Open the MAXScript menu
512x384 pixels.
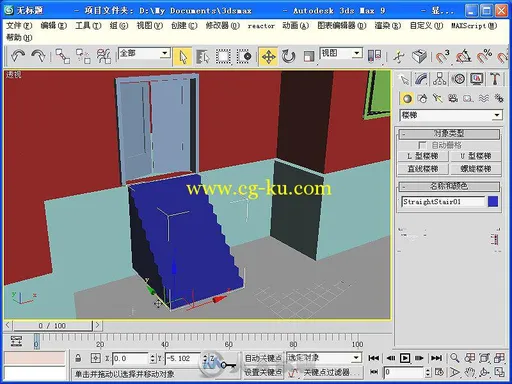click(474, 26)
